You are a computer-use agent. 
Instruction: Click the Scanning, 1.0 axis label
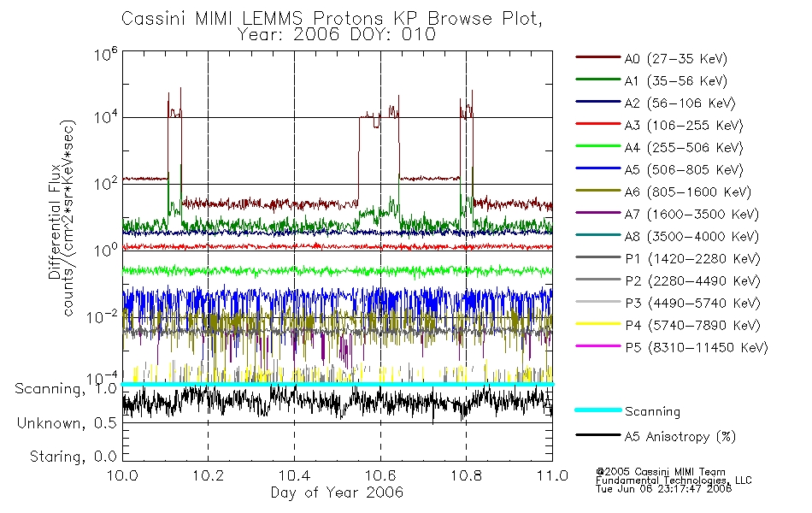click(x=66, y=389)
